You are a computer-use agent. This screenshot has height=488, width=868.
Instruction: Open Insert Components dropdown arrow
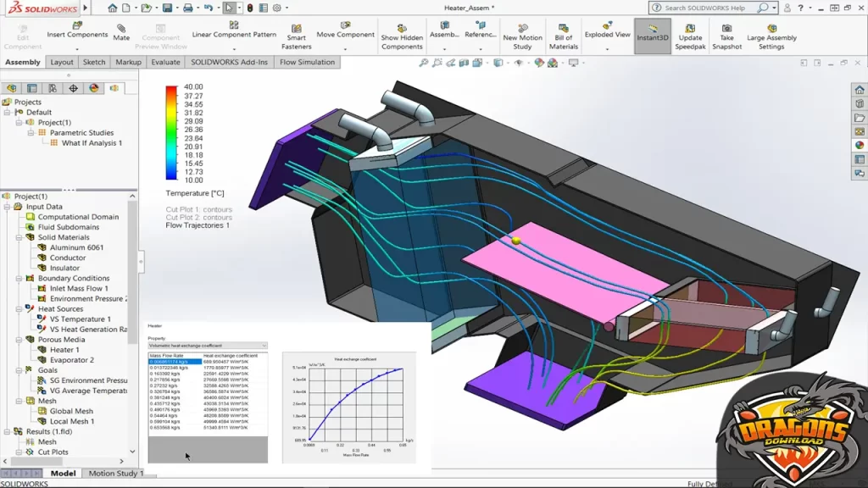pyautogui.click(x=77, y=47)
